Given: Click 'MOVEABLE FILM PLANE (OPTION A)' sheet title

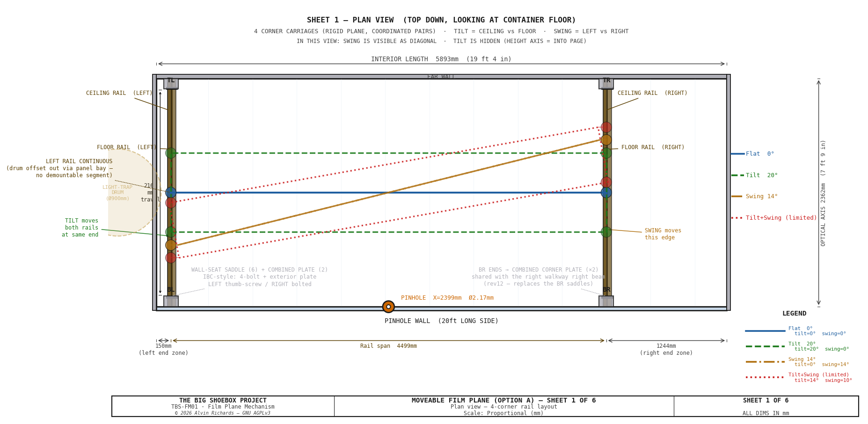Looking at the screenshot, I should click(504, 401).
